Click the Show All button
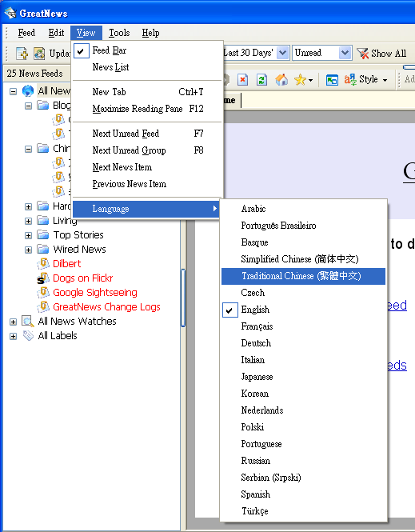 click(x=381, y=54)
